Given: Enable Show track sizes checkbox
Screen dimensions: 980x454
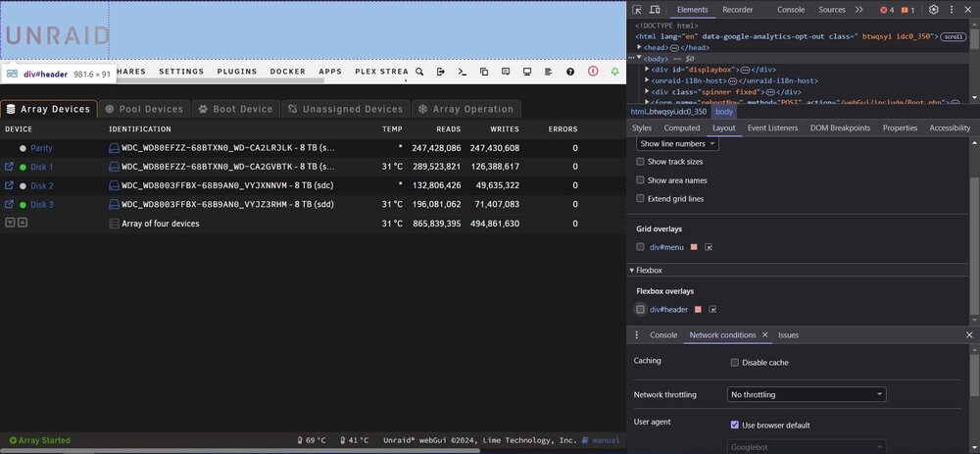Looking at the screenshot, I should click(x=640, y=162).
